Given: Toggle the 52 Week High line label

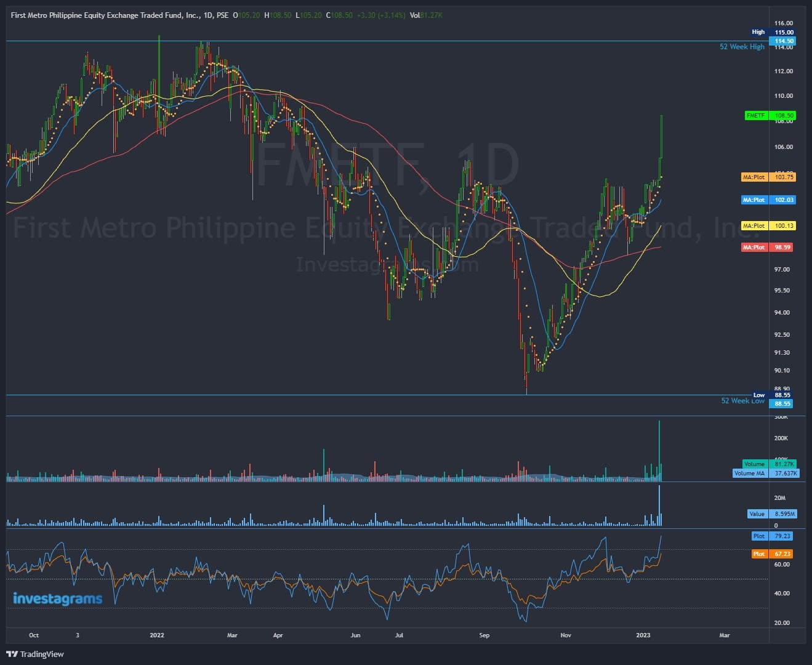Looking at the screenshot, I should pyautogui.click(x=742, y=46).
